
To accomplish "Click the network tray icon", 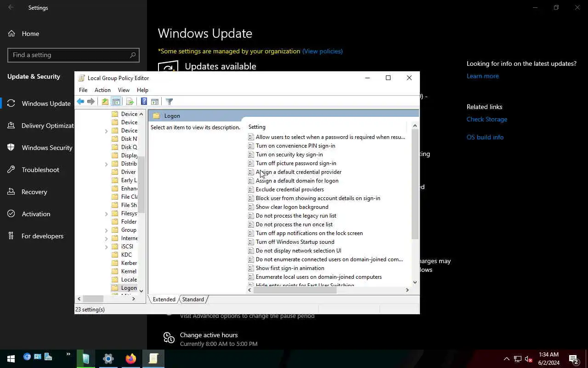I will pos(518,359).
